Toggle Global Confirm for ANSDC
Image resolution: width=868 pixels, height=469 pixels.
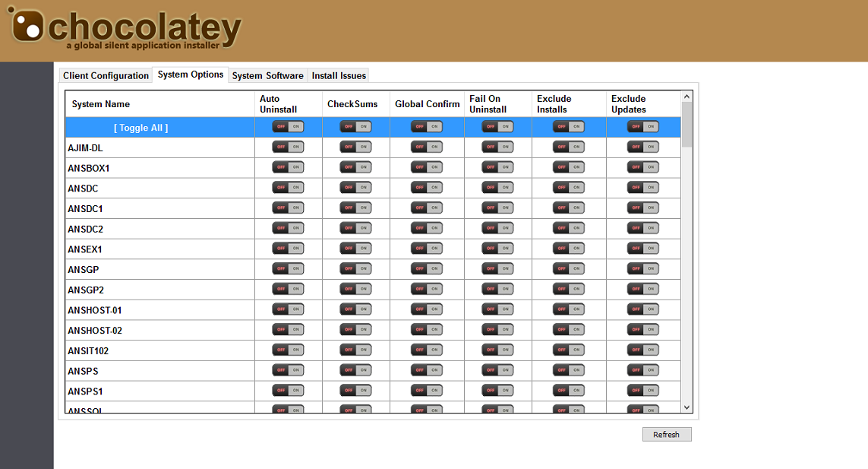tap(427, 188)
